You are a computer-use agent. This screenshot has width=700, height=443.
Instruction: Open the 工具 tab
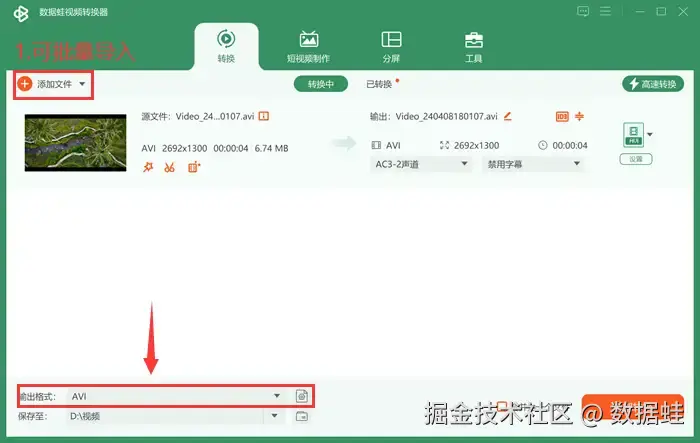[474, 46]
